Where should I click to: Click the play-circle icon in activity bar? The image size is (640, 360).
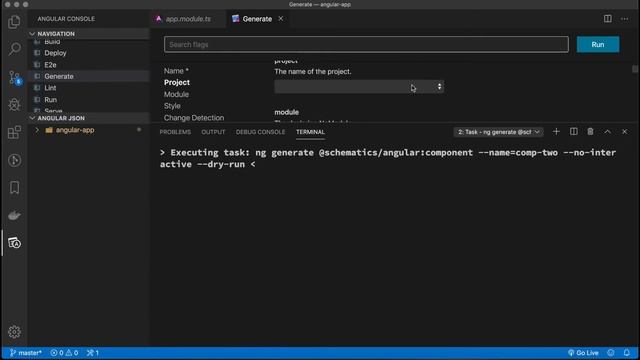tap(14, 160)
